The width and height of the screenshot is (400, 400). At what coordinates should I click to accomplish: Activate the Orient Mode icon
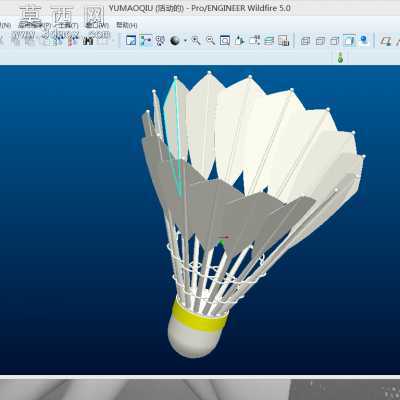(160, 41)
